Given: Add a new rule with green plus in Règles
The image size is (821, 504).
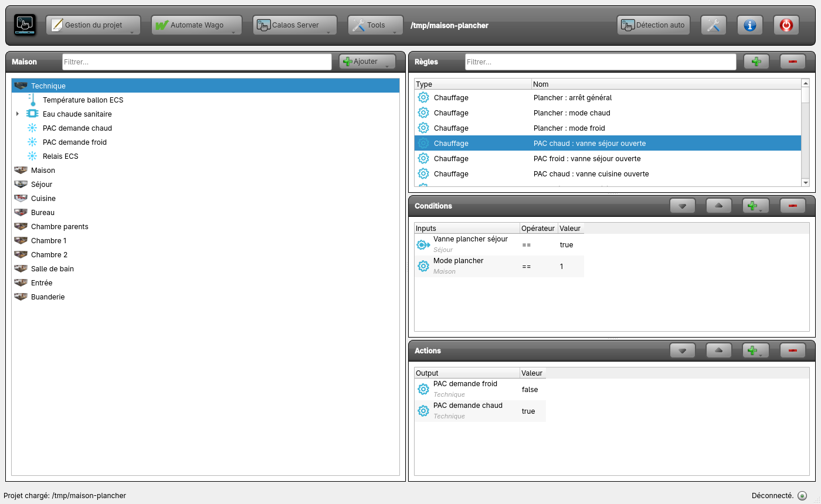Looking at the screenshot, I should pos(756,62).
